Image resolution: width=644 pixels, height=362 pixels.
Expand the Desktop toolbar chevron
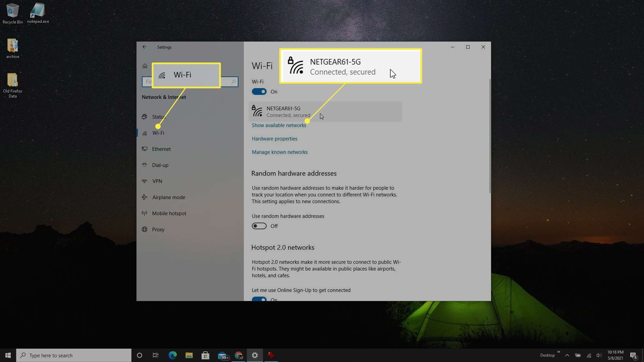coord(559,352)
